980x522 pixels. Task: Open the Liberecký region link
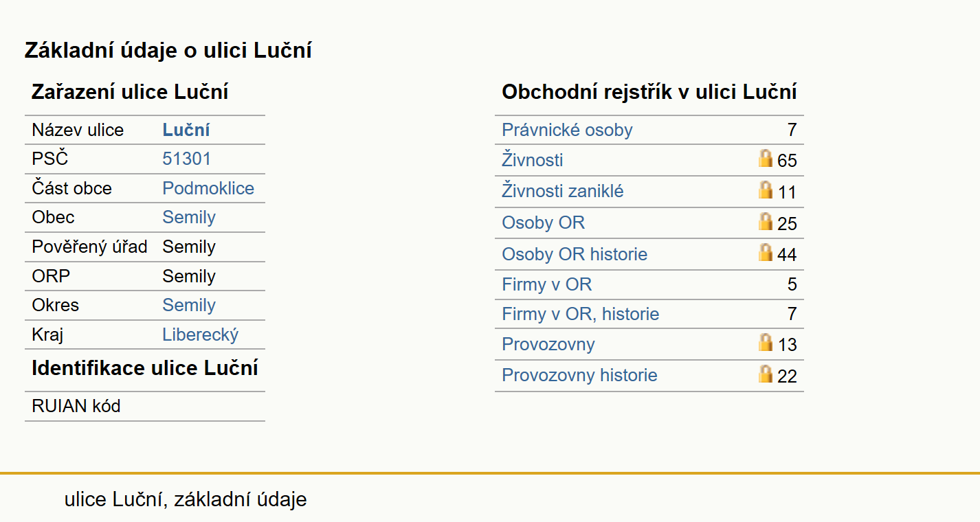[201, 334]
